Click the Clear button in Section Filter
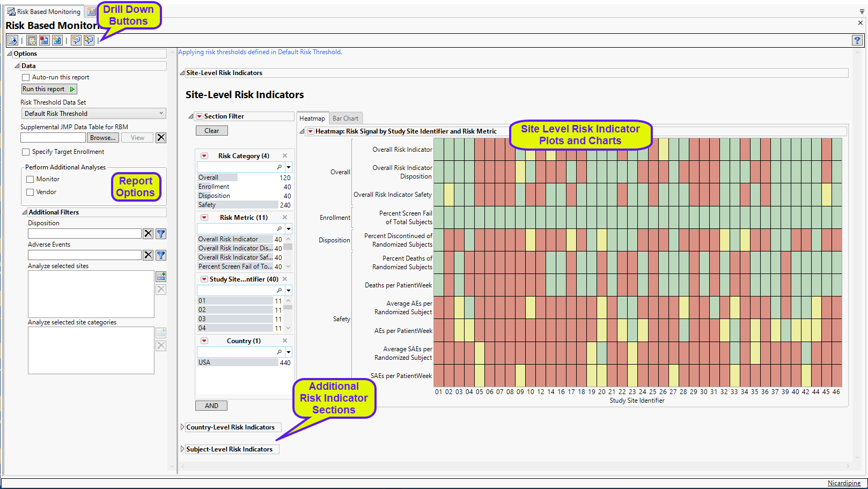Screen dimensions: 868x489 pos(211,131)
